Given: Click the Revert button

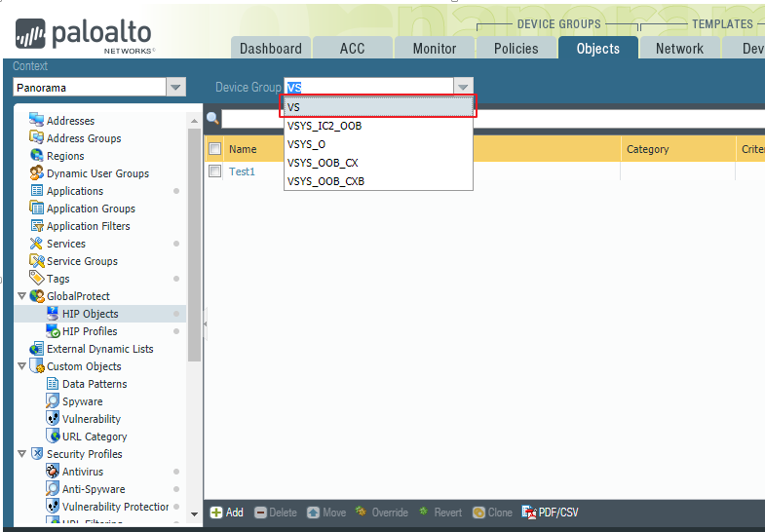Looking at the screenshot, I should [440, 512].
